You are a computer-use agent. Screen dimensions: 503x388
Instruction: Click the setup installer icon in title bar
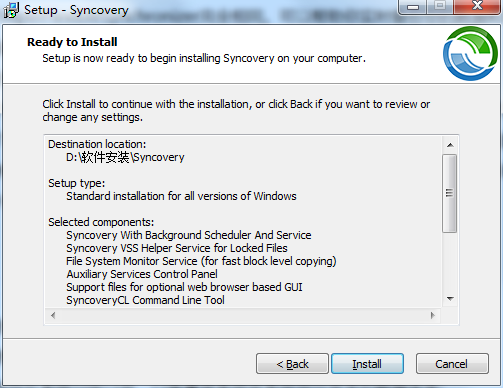point(11,10)
